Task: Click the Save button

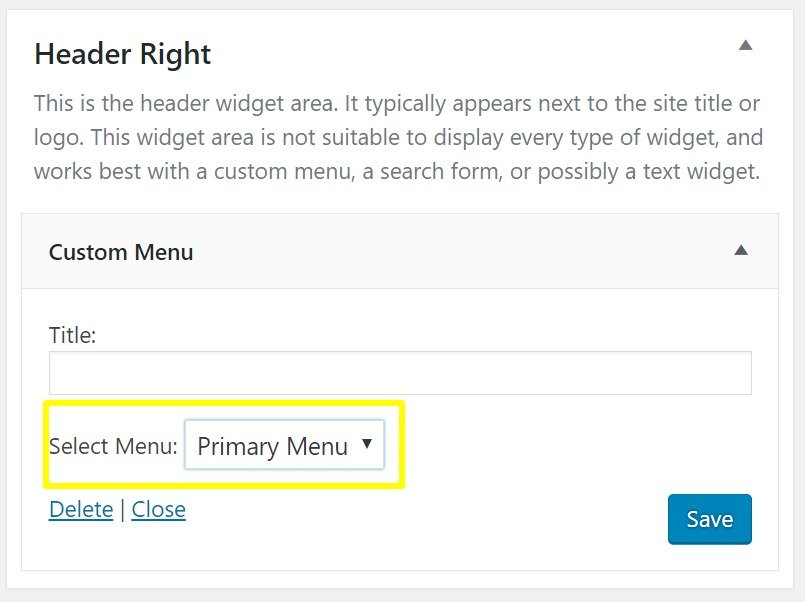Action: pos(710,519)
